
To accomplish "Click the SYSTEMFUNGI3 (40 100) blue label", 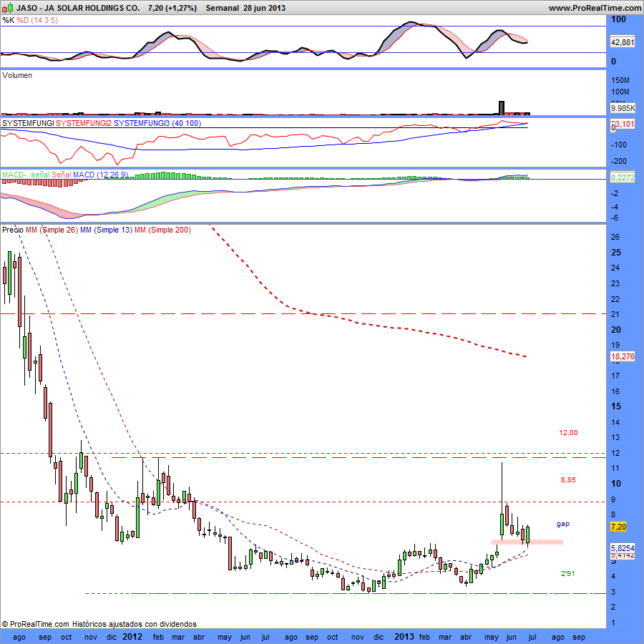I will pyautogui.click(x=157, y=123).
